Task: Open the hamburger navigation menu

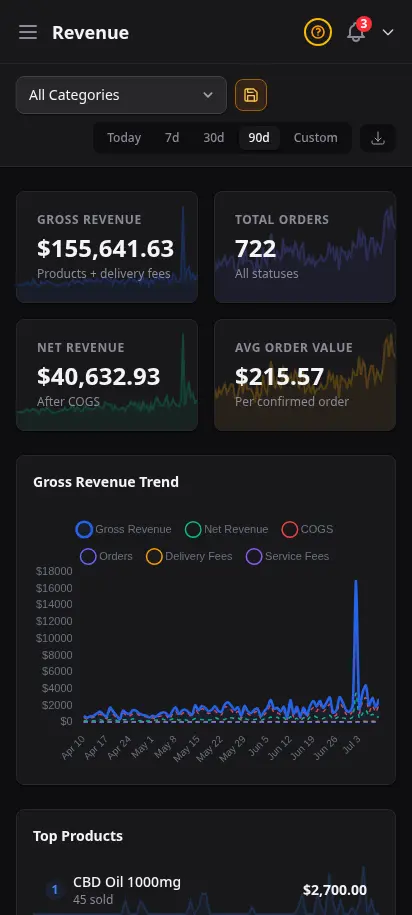Action: (x=28, y=32)
